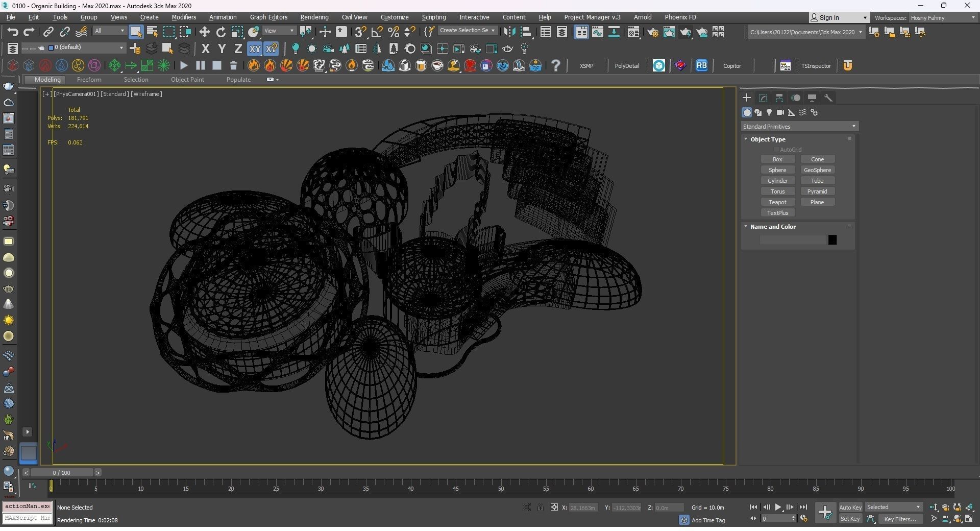Image resolution: width=980 pixels, height=531 pixels.
Task: Play the animation from the timeline controls
Action: [778, 507]
